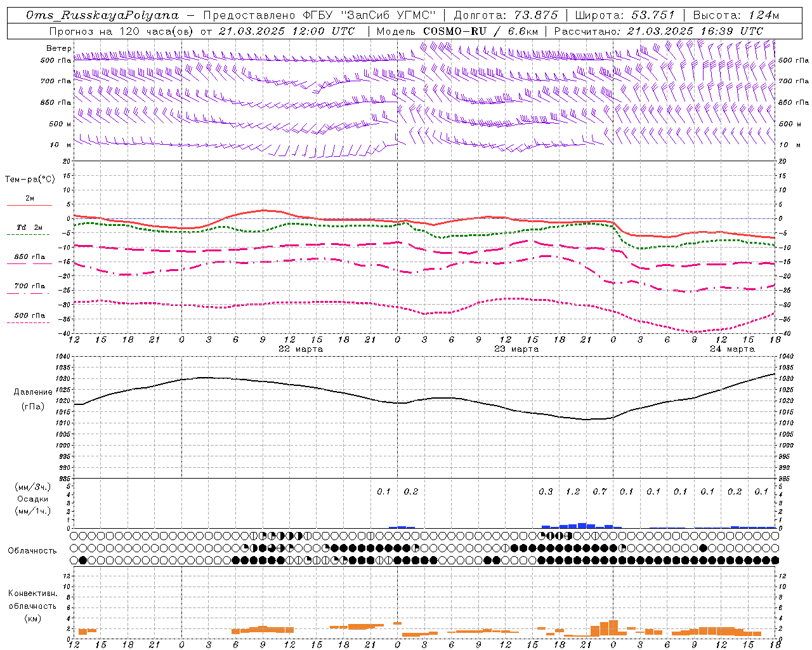Screen dimensions: 812x650
Task: Click the Тем-ра(°C) axis title
Action: tap(30, 180)
